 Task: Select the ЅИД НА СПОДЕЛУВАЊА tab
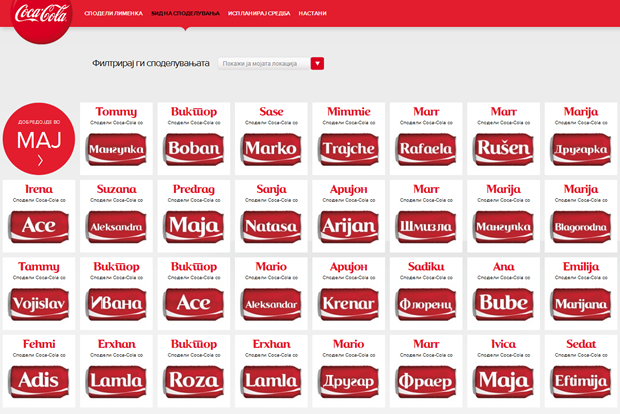185,13
